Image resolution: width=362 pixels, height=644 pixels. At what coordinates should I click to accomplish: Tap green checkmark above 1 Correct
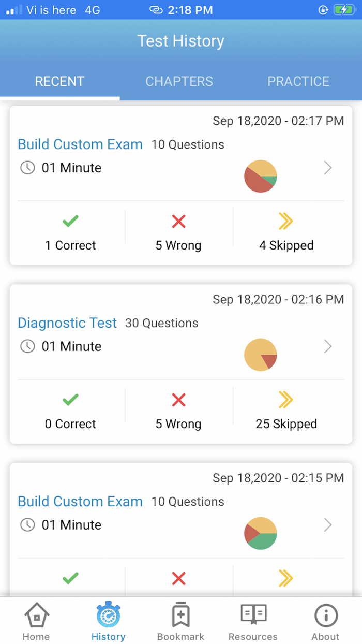click(70, 222)
